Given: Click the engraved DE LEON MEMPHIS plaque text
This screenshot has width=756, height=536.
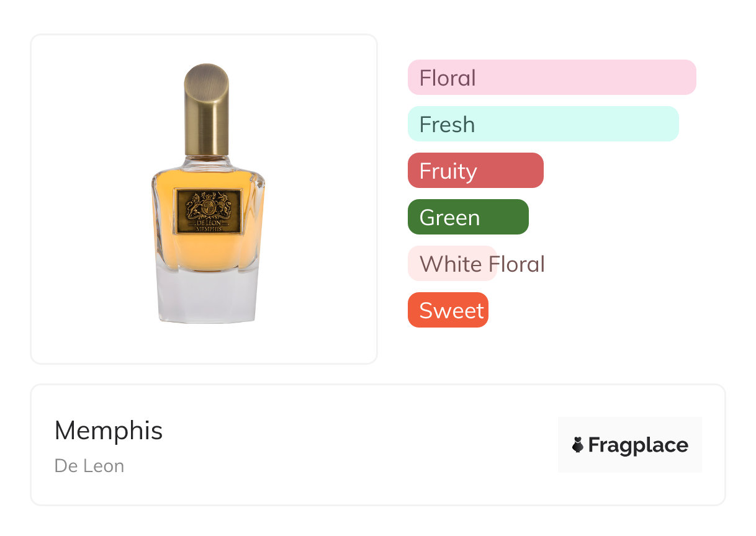Looking at the screenshot, I should (209, 225).
